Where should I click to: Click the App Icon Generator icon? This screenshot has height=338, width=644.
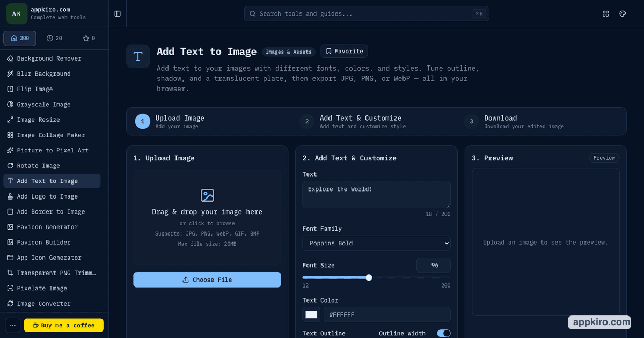10,258
